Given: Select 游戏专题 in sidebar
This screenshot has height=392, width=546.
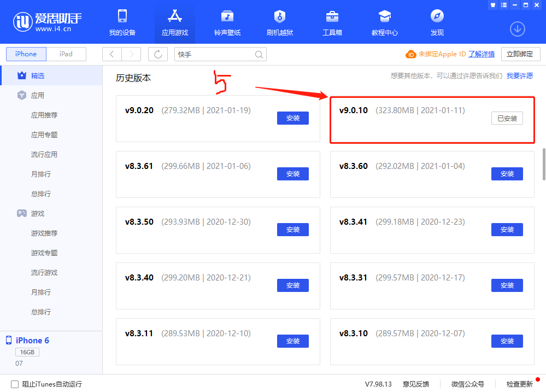Looking at the screenshot, I should [44, 253].
